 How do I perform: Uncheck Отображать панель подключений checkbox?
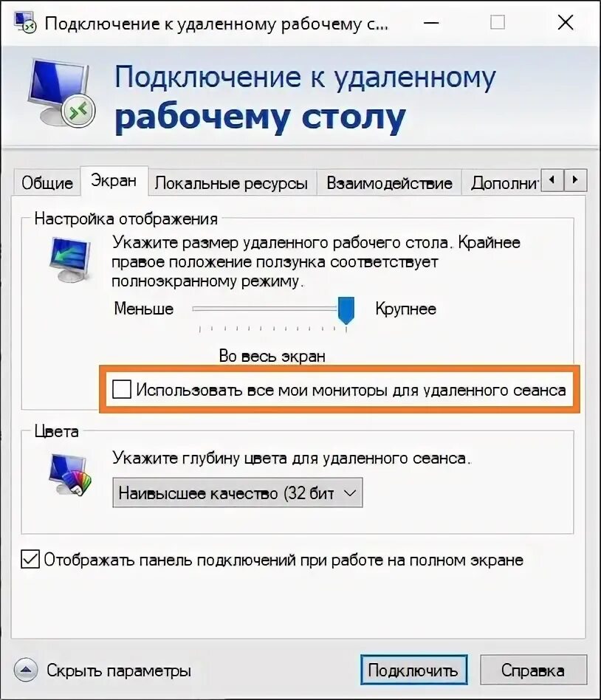[x=30, y=560]
